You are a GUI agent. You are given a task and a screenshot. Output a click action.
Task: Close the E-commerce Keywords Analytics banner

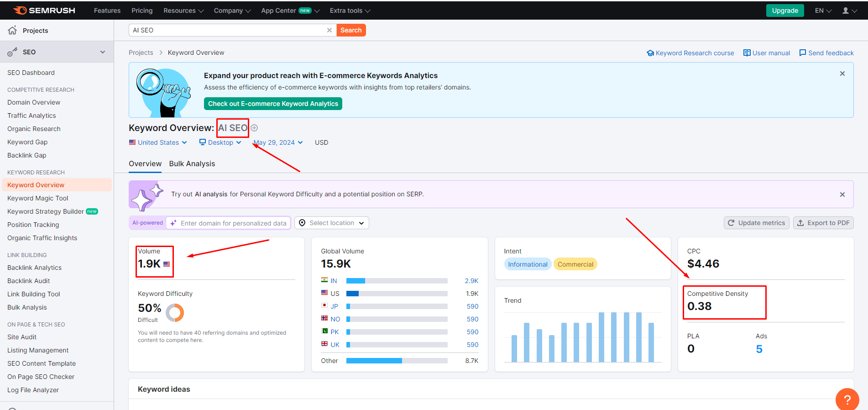842,74
